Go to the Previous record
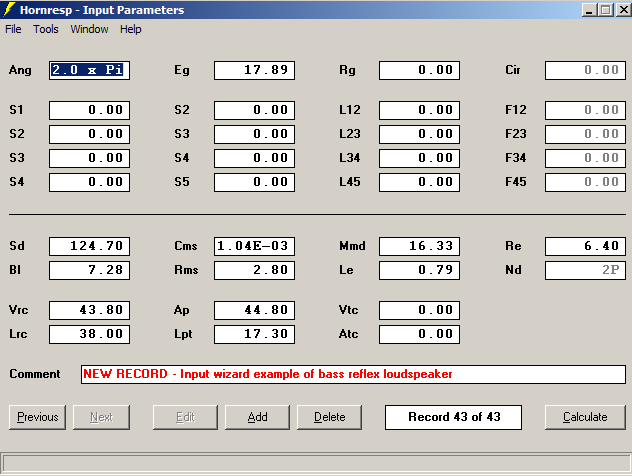 coord(37,417)
